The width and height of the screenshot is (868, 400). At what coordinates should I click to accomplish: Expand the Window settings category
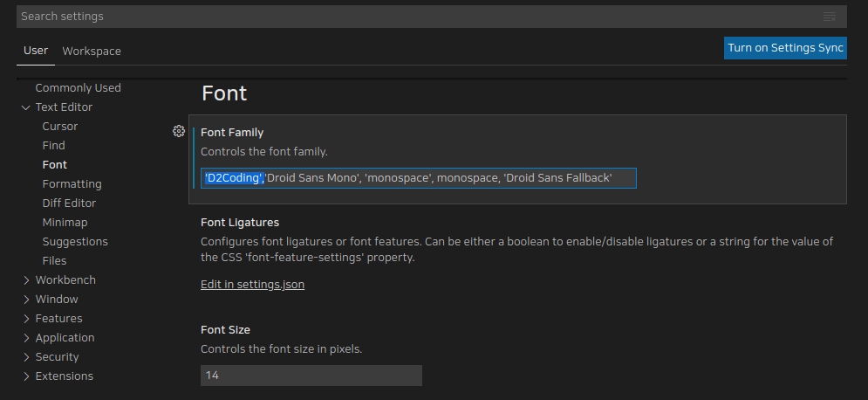[x=25, y=300]
